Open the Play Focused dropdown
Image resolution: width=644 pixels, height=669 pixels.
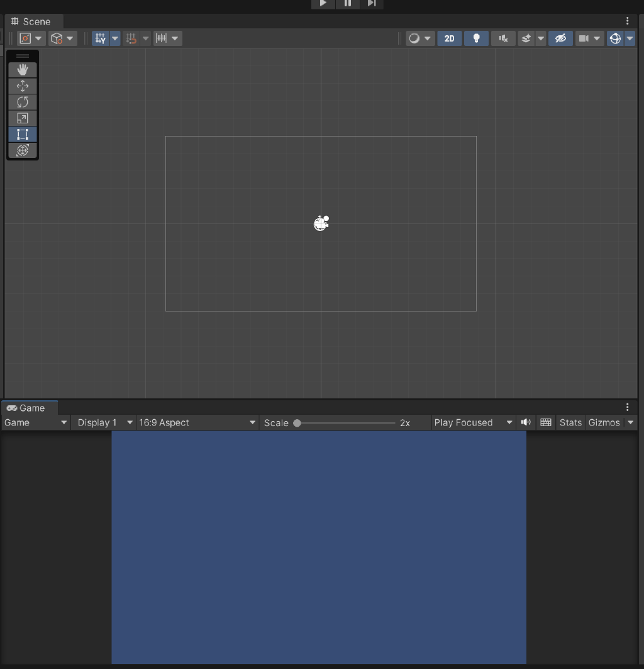(473, 422)
